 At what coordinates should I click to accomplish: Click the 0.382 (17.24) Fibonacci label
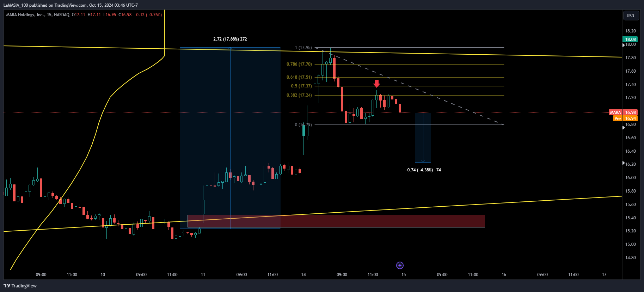(299, 95)
